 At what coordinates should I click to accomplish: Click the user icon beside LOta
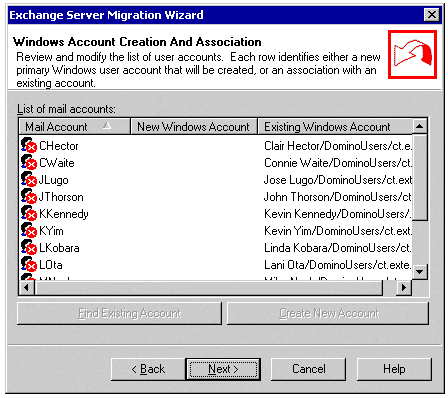pyautogui.click(x=29, y=264)
